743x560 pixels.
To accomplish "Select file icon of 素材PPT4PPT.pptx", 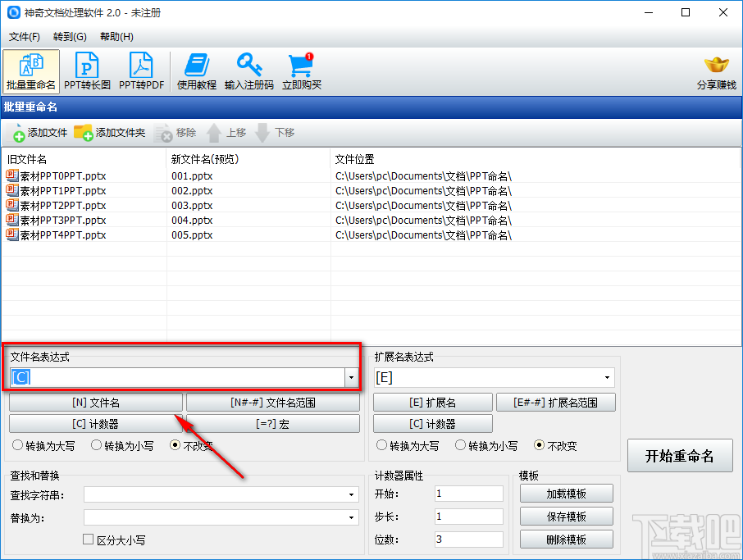I will pyautogui.click(x=12, y=234).
